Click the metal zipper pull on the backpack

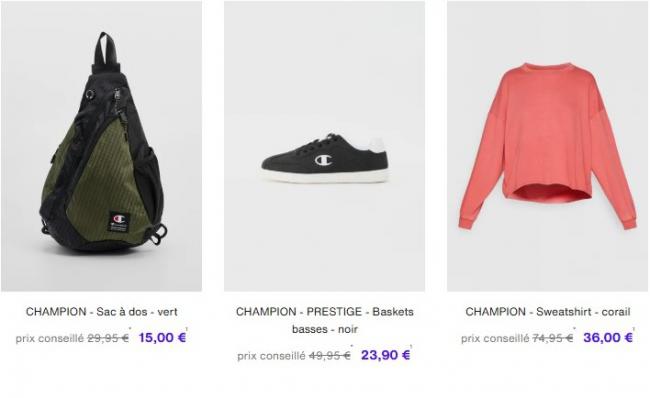pos(117,100)
